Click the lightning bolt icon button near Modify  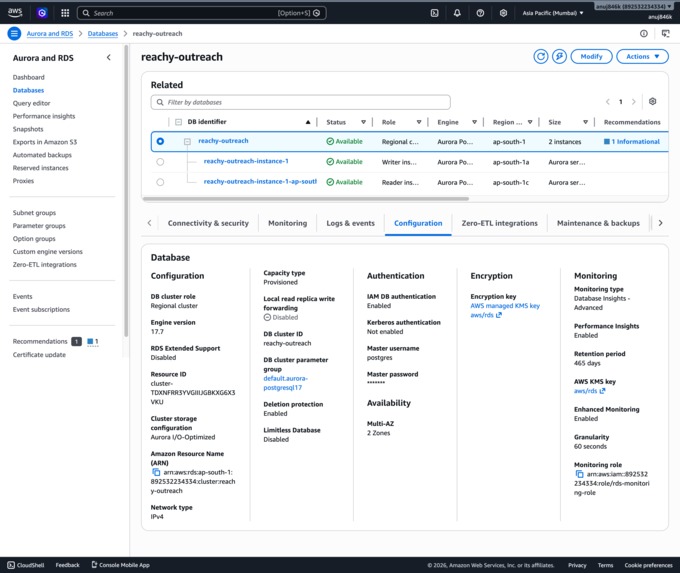pos(559,56)
